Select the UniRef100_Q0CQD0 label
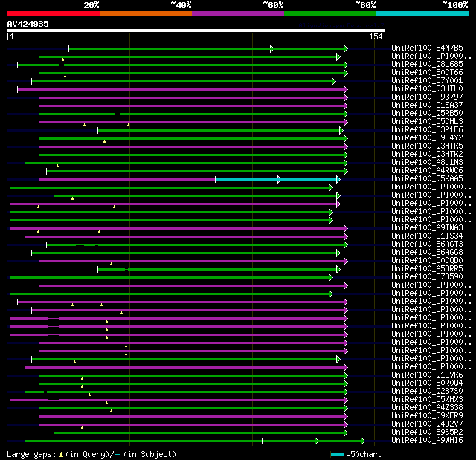 pos(427,261)
